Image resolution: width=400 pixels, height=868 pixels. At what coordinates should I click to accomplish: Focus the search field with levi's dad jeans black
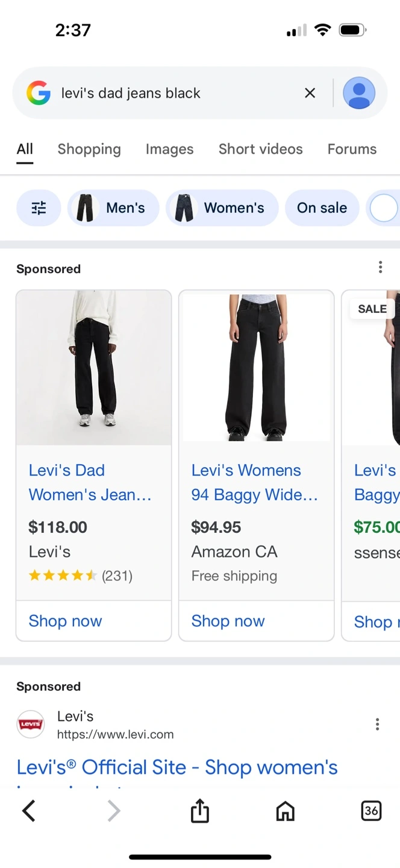click(x=175, y=93)
